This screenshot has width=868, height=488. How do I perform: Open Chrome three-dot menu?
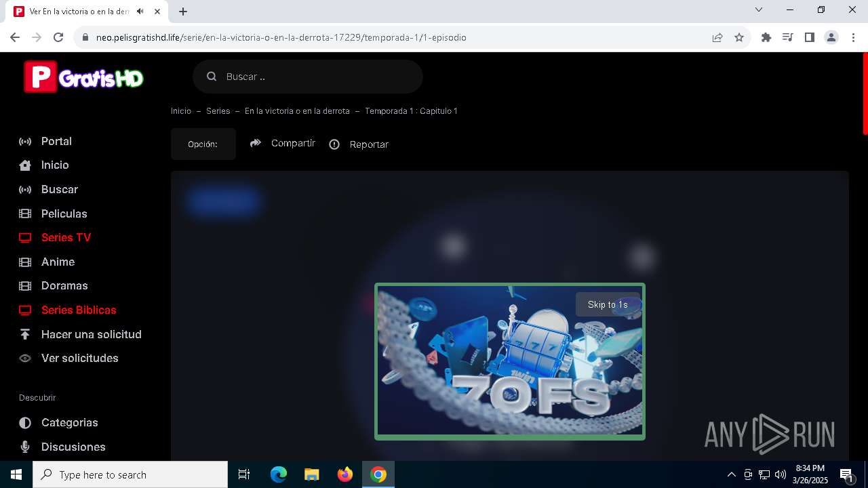tap(854, 37)
